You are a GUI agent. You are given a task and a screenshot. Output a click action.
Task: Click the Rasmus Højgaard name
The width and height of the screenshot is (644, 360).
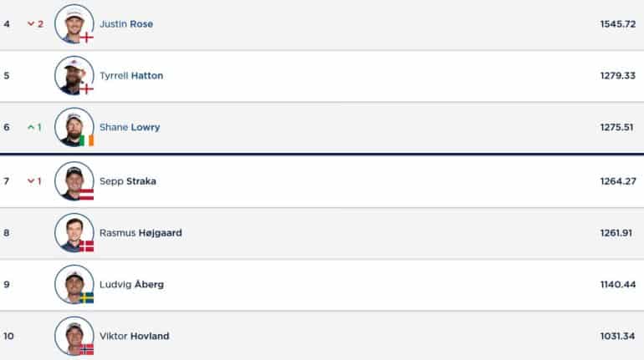tap(141, 232)
